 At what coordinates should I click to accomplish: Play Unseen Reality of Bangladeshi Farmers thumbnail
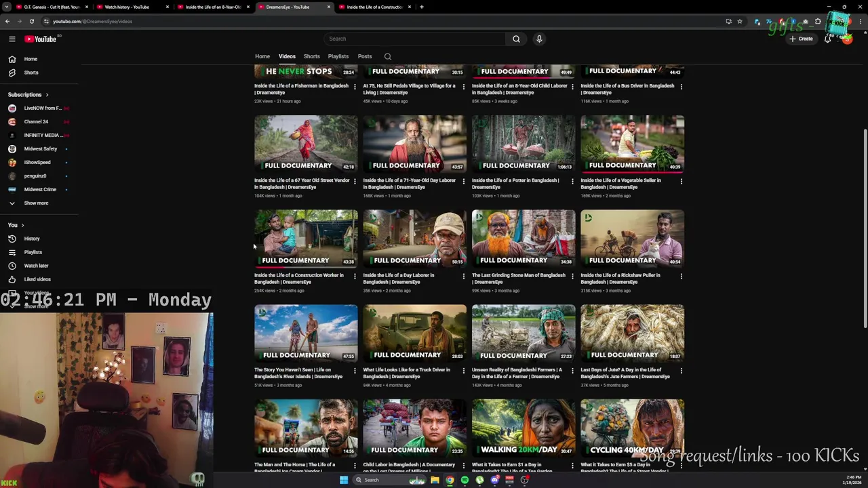524,333
